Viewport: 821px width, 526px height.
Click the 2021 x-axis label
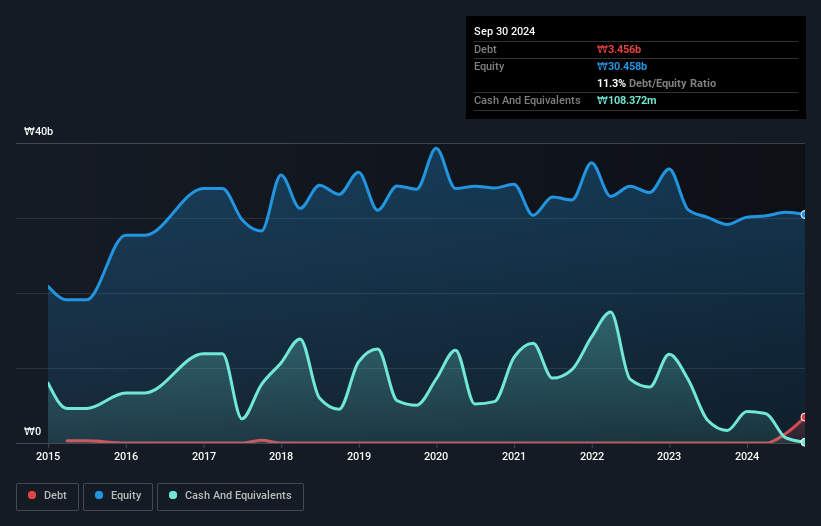tap(514, 456)
